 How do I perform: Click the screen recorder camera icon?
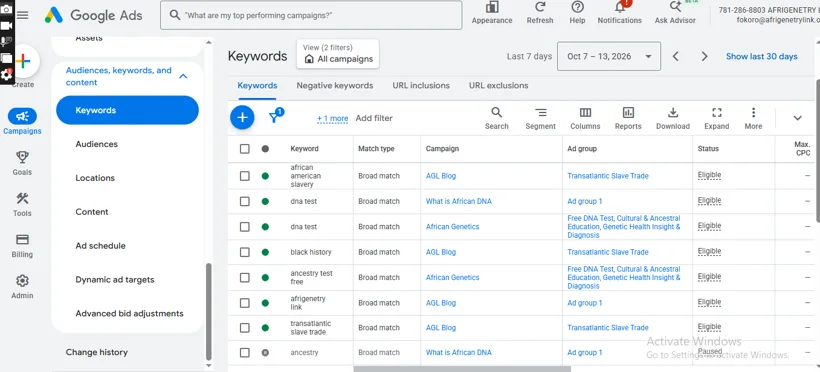tap(6, 8)
